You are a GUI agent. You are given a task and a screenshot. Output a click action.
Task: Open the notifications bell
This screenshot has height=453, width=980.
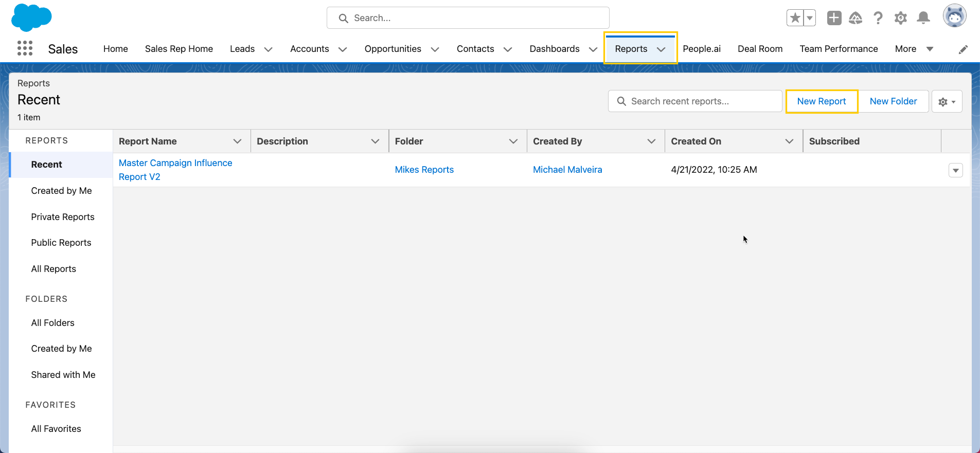(923, 18)
